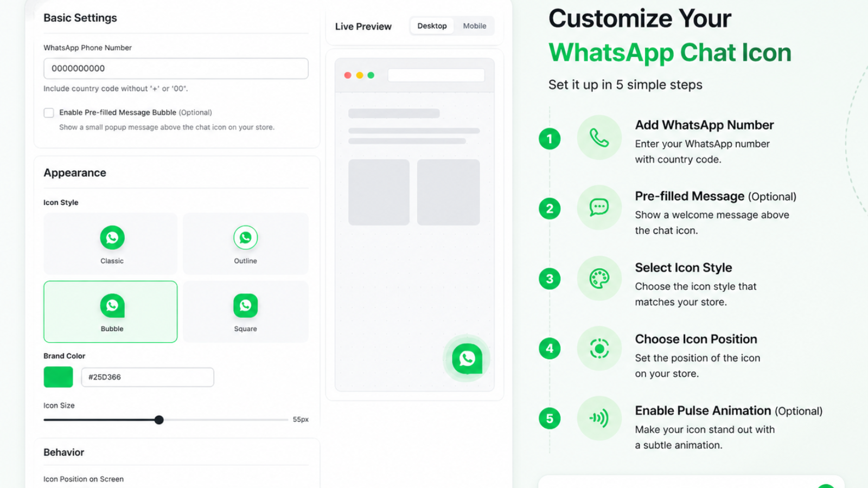Click the "Add WhatsApp Number" step title
The image size is (868, 488).
tap(704, 125)
